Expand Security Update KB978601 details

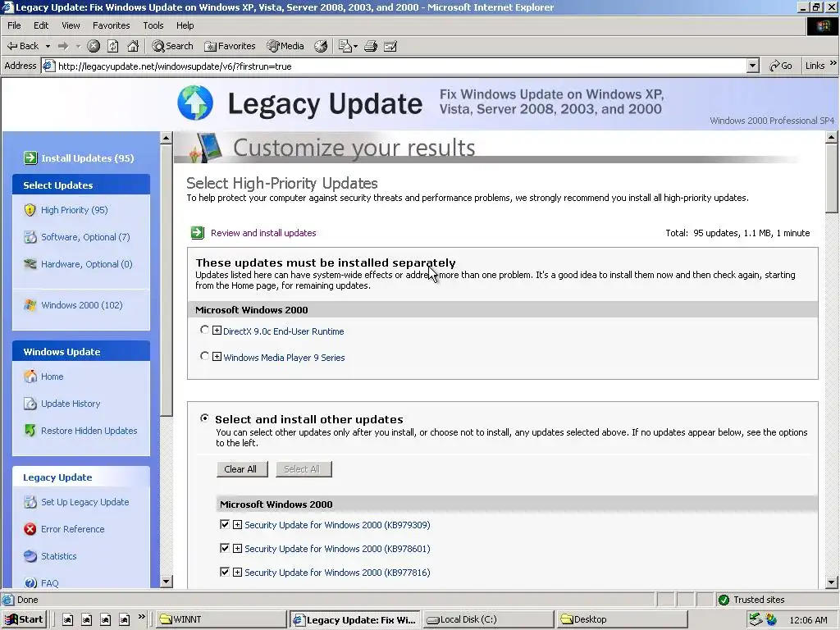[237, 548]
